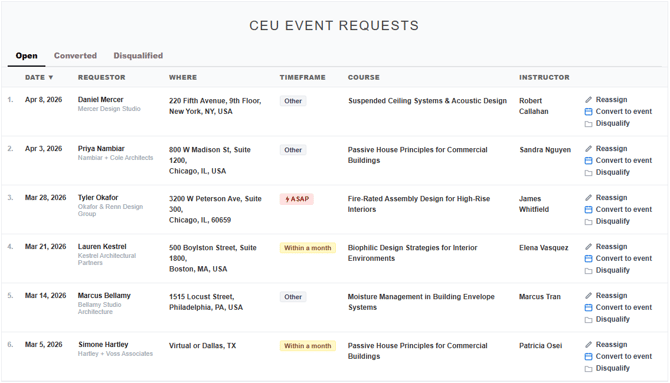The width and height of the screenshot is (670, 383).
Task: Click the Disqualify folder icon for Tyler Okafor
Action: [588, 222]
